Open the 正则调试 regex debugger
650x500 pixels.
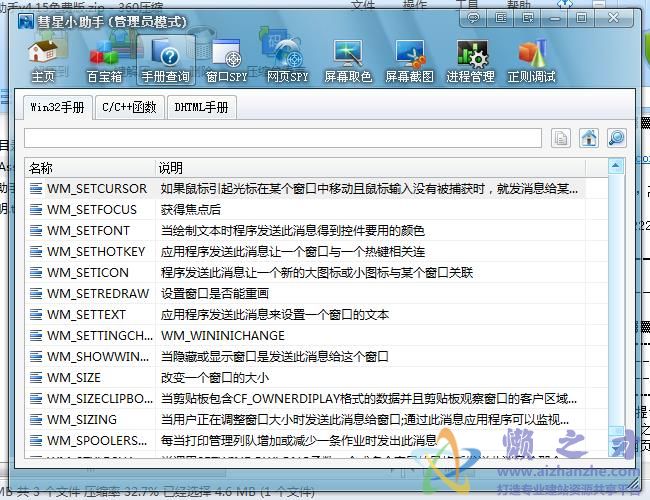click(x=532, y=61)
